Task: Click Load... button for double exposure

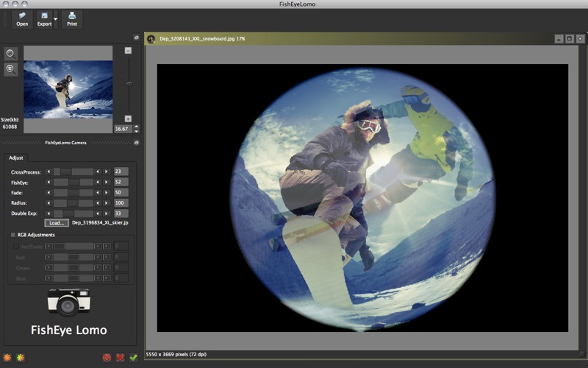Action: pos(56,222)
